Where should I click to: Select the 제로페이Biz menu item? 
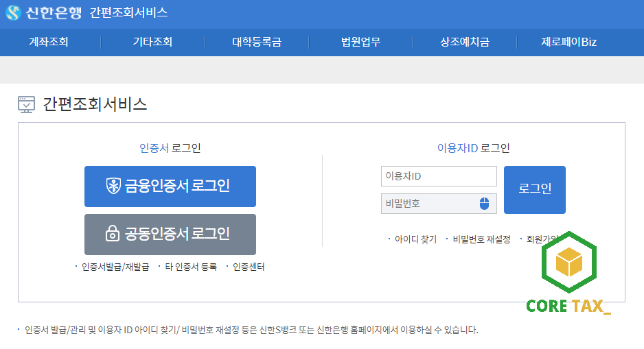[568, 42]
